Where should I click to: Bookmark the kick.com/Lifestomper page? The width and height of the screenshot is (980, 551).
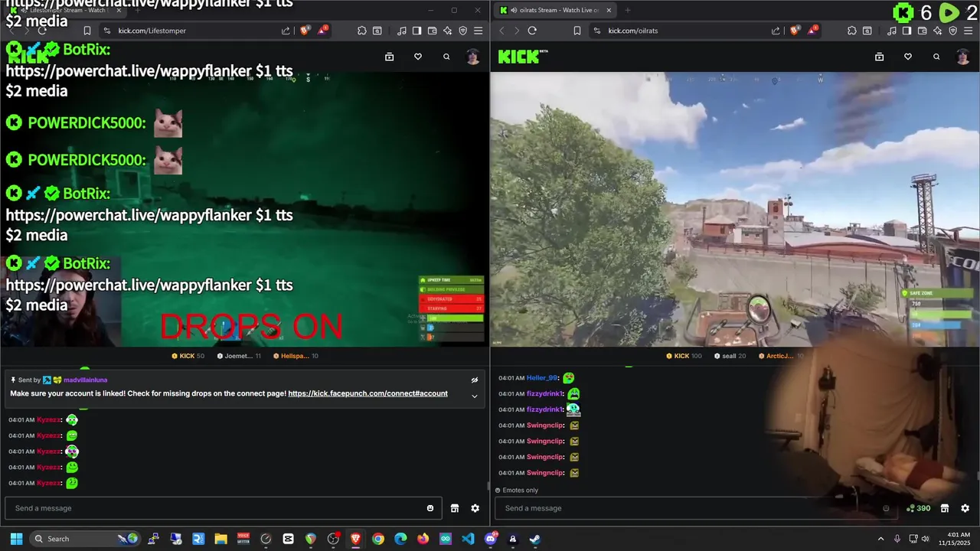click(87, 31)
